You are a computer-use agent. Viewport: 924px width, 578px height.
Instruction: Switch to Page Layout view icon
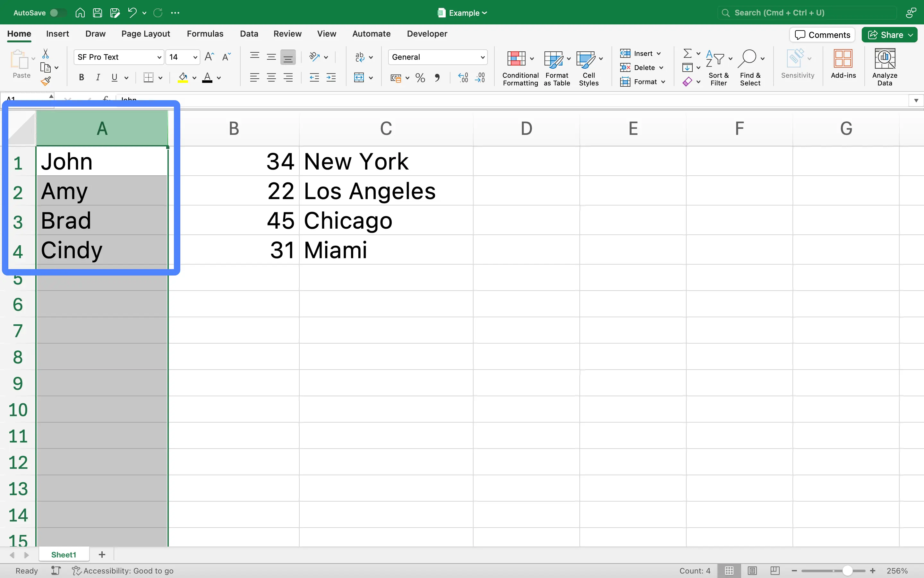pyautogui.click(x=752, y=571)
